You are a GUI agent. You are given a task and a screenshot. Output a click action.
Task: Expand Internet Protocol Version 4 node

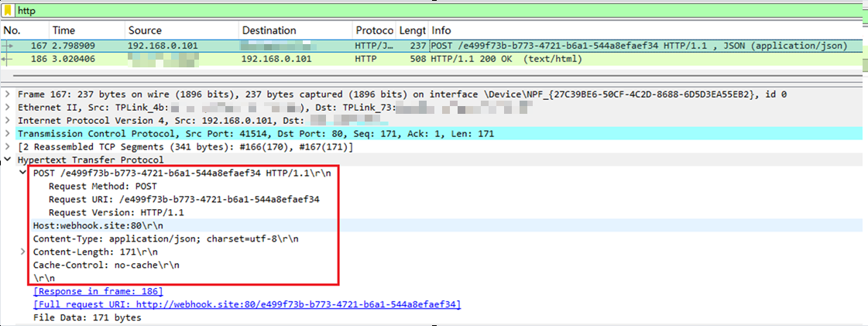(7, 121)
